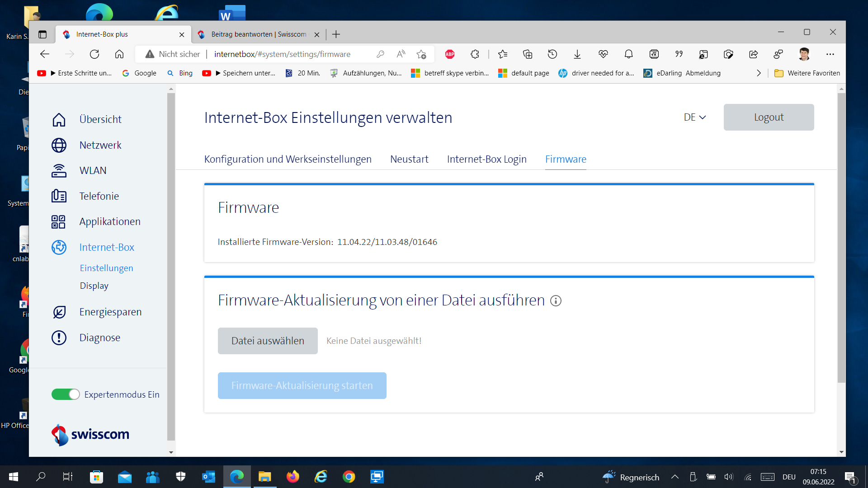Disable the Expertenmodus toggle
Image resolution: width=868 pixels, height=488 pixels.
click(x=65, y=394)
